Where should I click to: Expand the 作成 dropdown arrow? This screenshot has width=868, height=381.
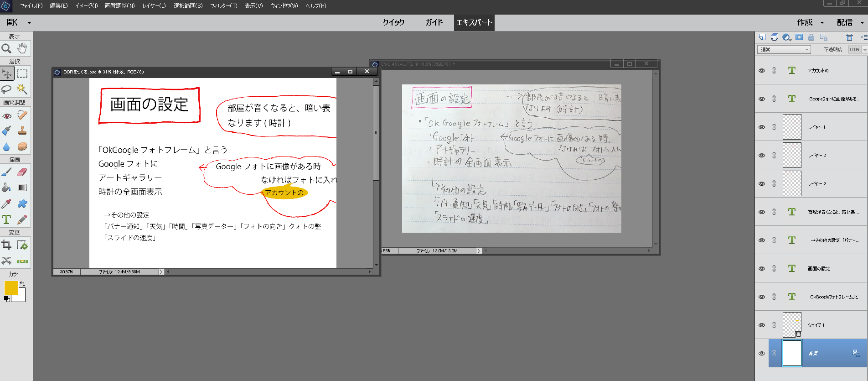822,23
